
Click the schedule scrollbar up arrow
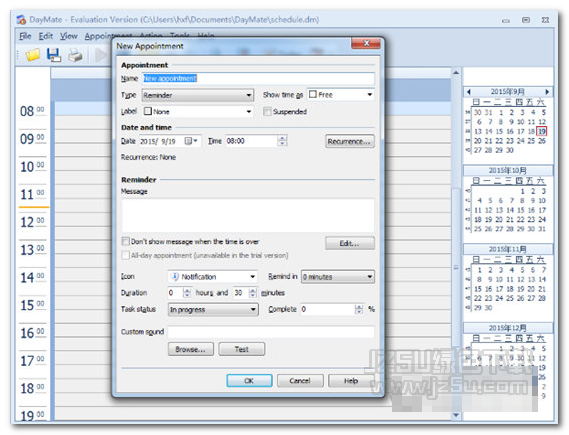pos(456,73)
